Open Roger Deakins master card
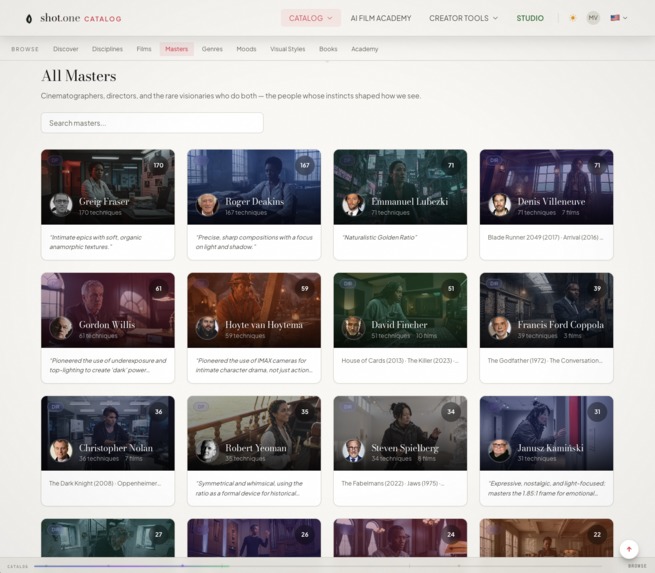This screenshot has height=573, width=655. [254, 205]
